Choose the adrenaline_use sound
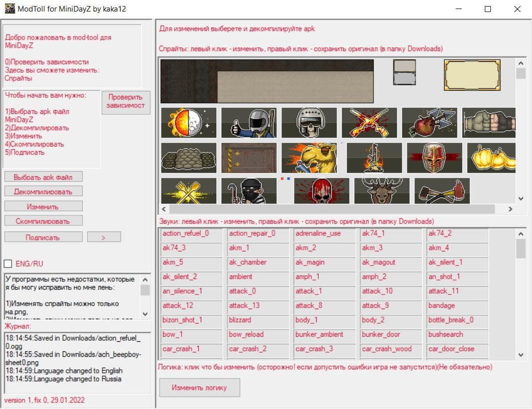 click(x=324, y=234)
